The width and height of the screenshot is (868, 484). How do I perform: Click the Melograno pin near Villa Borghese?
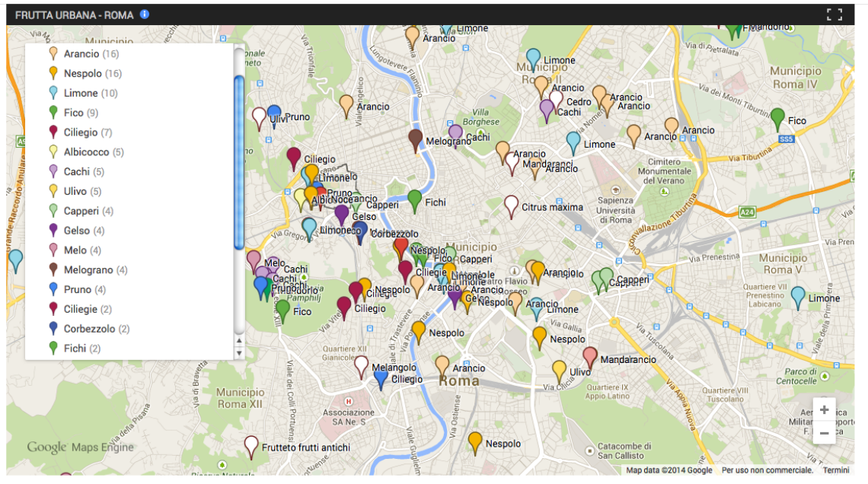415,139
